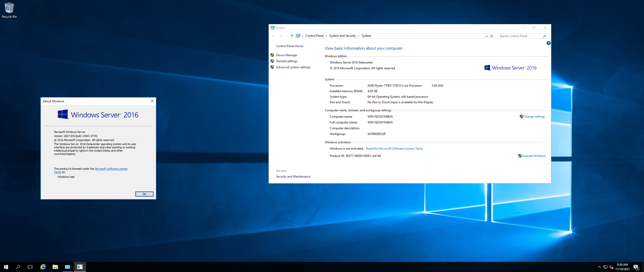Launch Internet Explorer from the taskbar
Screen dimensions: 644x272
tap(43, 267)
